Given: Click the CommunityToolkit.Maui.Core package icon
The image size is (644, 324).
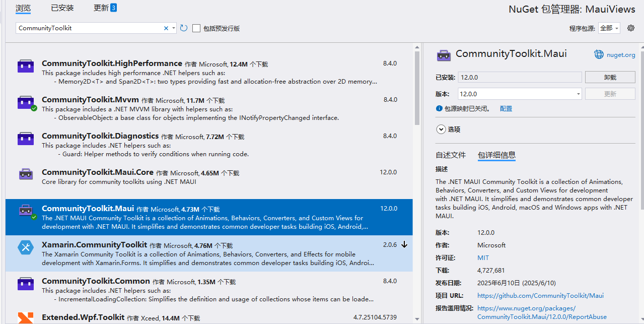Looking at the screenshot, I should (x=26, y=174).
